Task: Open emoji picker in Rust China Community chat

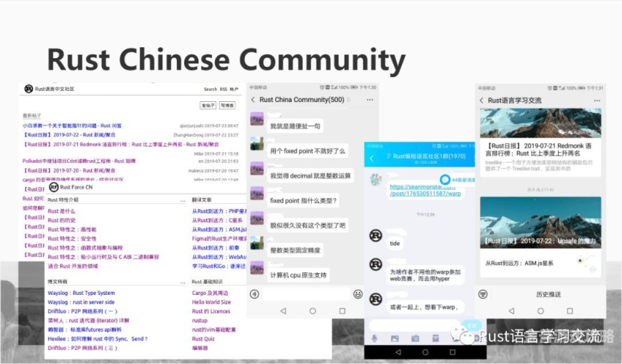Action: pos(358,294)
